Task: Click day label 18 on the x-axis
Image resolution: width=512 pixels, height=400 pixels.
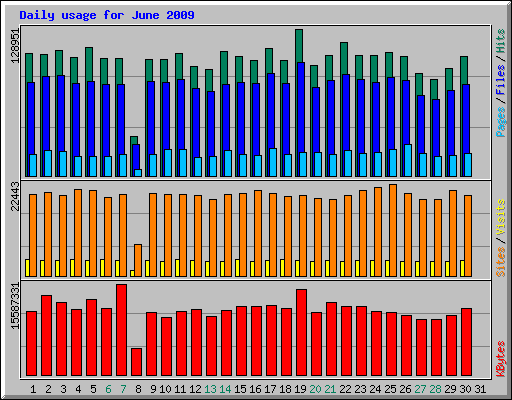Action: pos(285,389)
